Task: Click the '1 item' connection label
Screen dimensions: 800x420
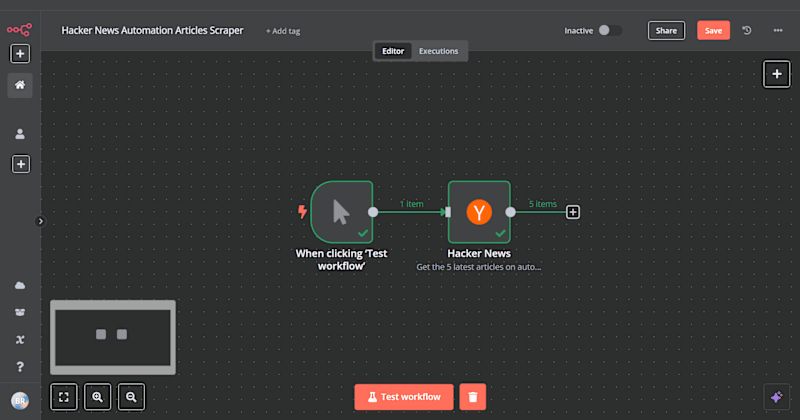Action: pos(411,204)
